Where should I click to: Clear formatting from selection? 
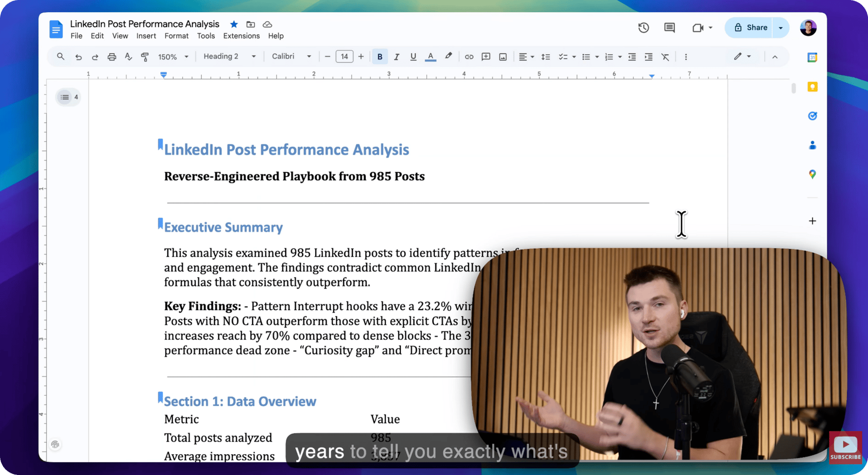(x=665, y=57)
